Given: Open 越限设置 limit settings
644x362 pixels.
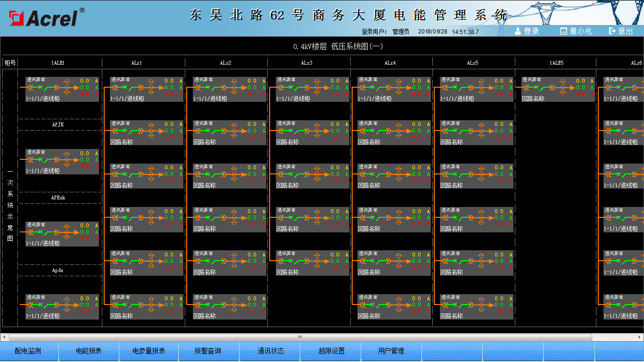Looking at the screenshot, I should [x=331, y=351].
